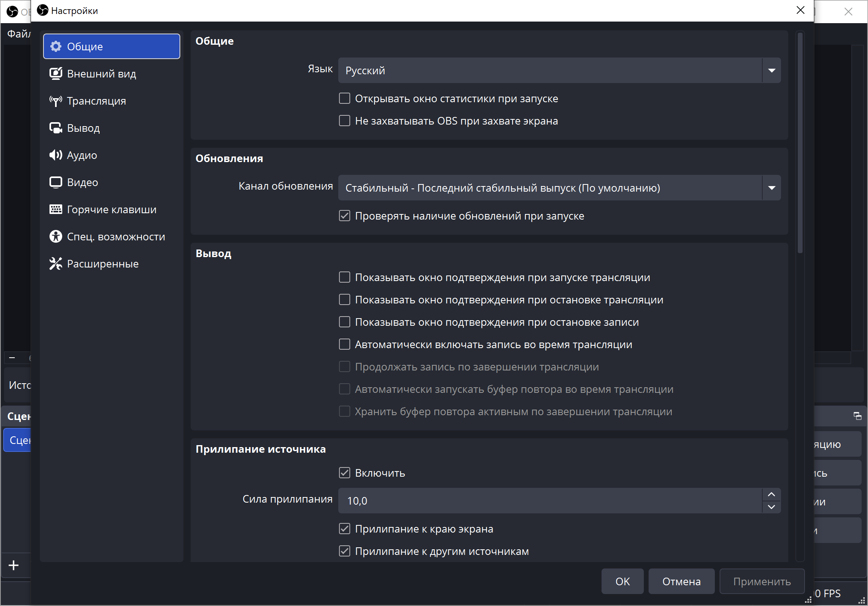Toggle Прилипание к краю экрана checkbox

click(345, 529)
